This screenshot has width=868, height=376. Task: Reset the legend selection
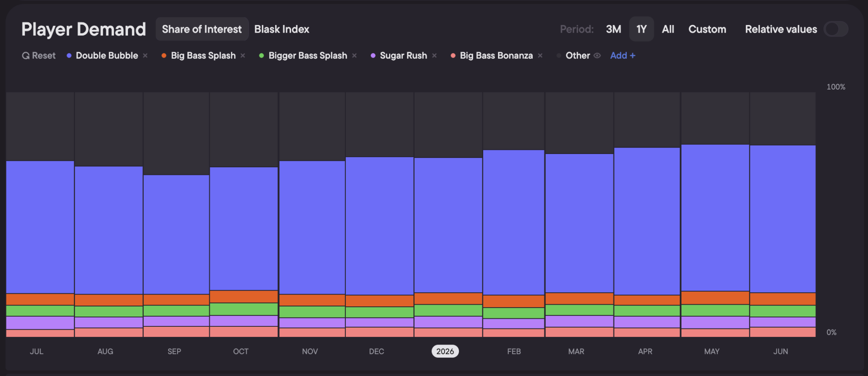click(x=39, y=56)
